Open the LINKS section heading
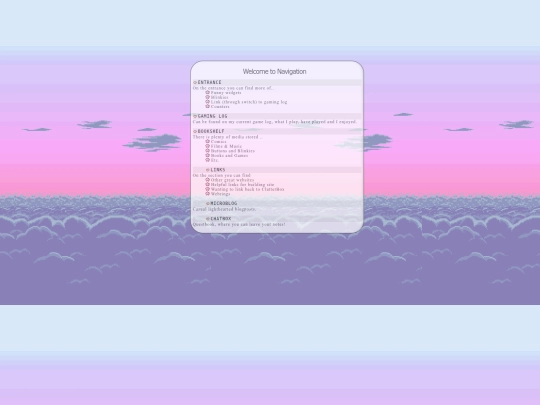This screenshot has width=540, height=405. click(x=218, y=170)
